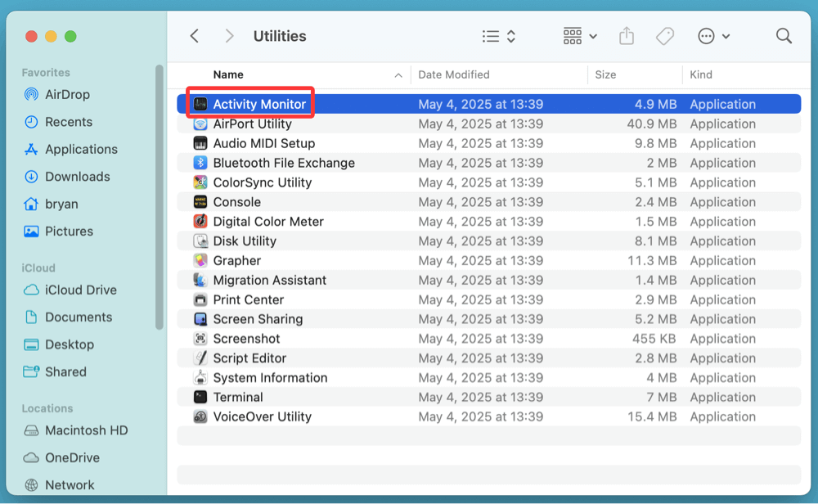Select the Terminal application icon
818x504 pixels.
click(199, 397)
